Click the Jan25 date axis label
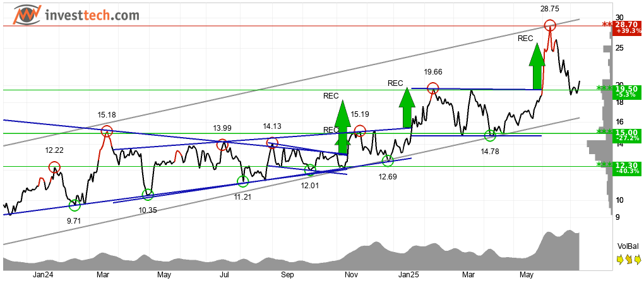The height and width of the screenshot is (283, 644). click(408, 275)
